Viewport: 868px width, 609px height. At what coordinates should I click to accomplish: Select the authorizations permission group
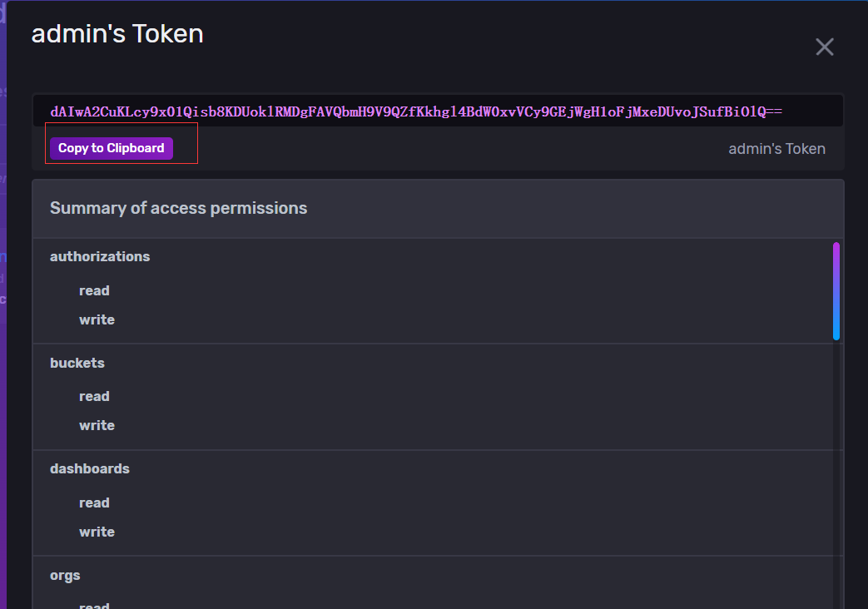100,256
